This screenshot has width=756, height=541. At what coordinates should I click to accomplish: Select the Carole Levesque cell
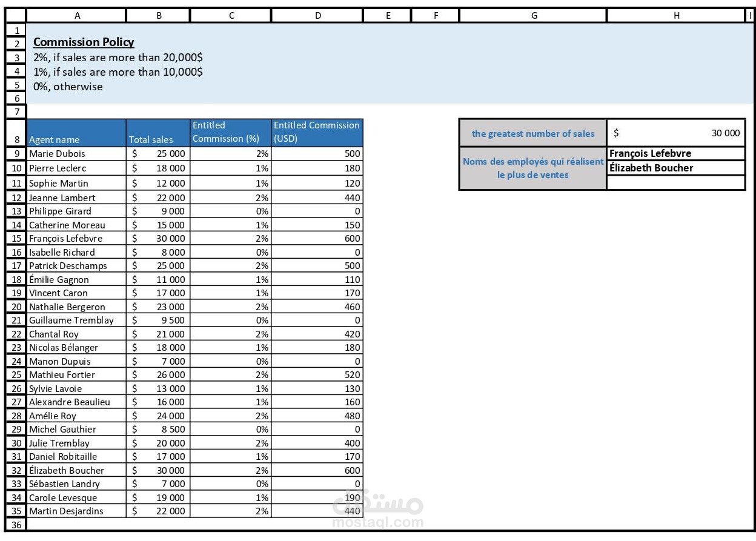point(77,497)
